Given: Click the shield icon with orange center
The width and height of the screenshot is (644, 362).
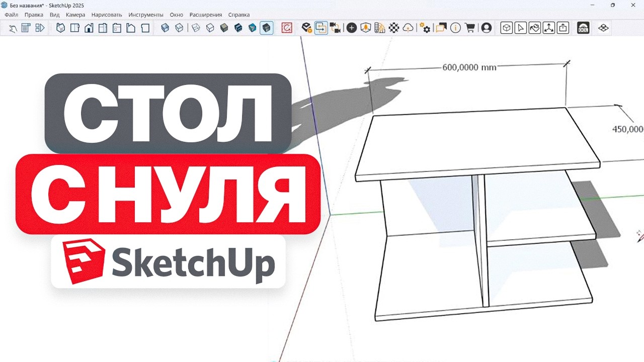Looking at the screenshot, I should (x=366, y=28).
